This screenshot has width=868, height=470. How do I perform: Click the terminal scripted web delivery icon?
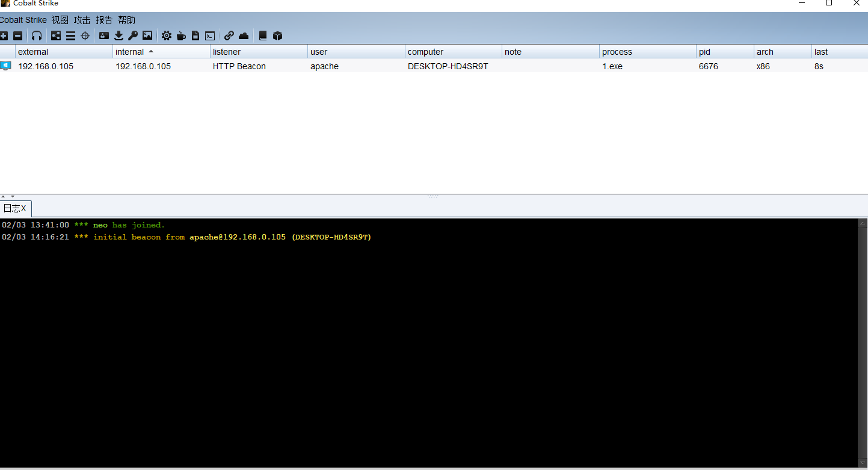pyautogui.click(x=210, y=36)
